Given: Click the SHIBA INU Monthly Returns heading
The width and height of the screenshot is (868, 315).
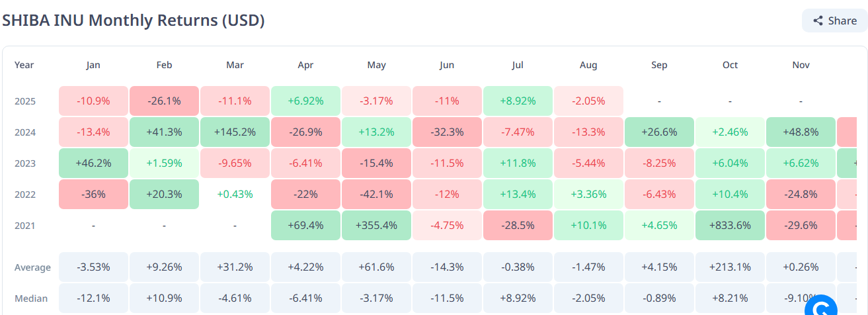Looking at the screenshot, I should pyautogui.click(x=133, y=20).
